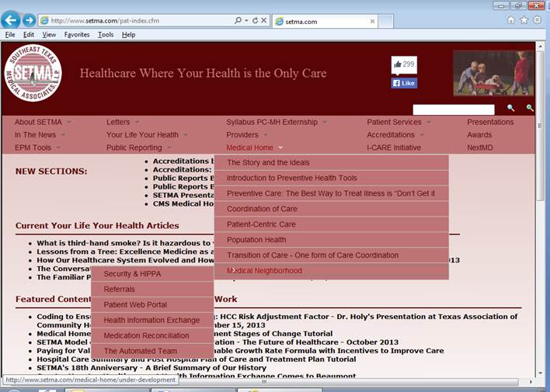Expand the Accreditations dropdown

pos(395,135)
